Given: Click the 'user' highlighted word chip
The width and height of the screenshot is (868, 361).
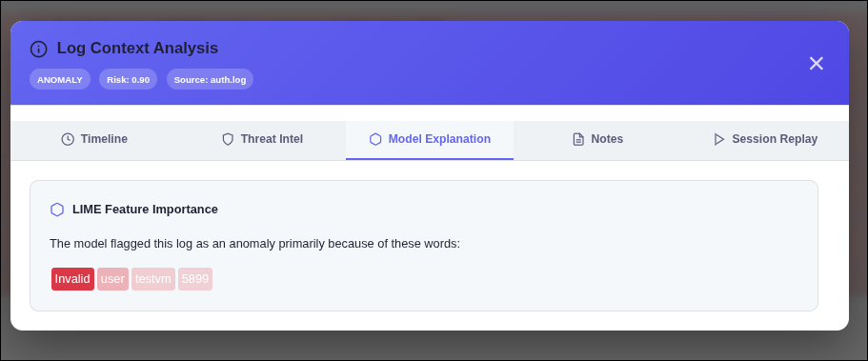Looking at the screenshot, I should [x=113, y=279].
